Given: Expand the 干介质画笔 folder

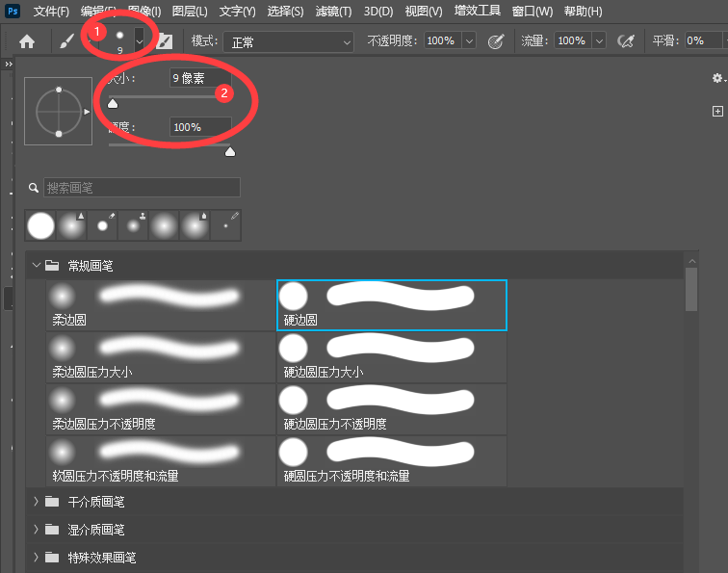Looking at the screenshot, I should tap(37, 502).
